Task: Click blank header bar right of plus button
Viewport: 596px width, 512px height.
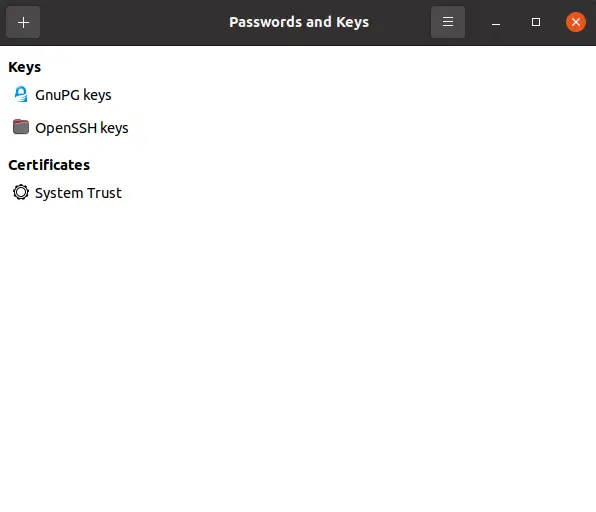Action: pyautogui.click(x=133, y=22)
